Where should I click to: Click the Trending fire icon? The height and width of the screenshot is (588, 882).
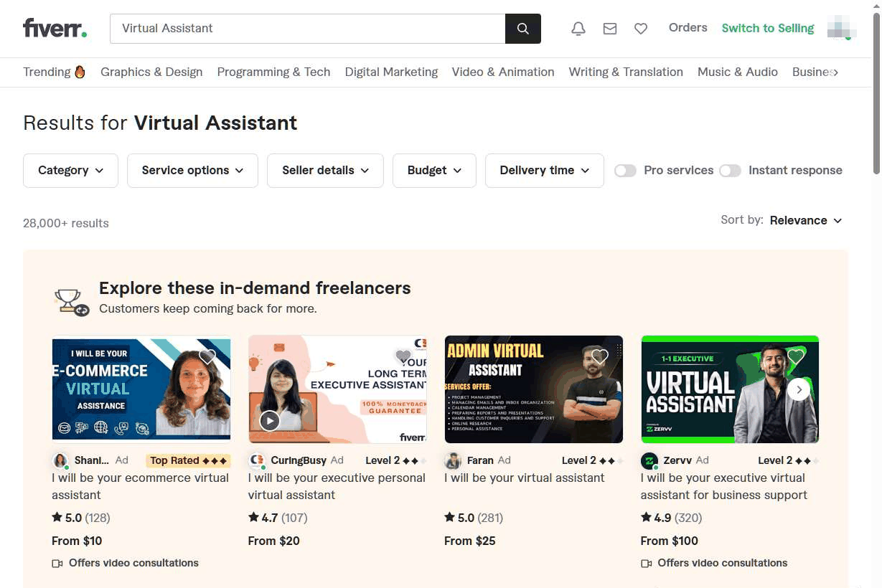tap(80, 72)
